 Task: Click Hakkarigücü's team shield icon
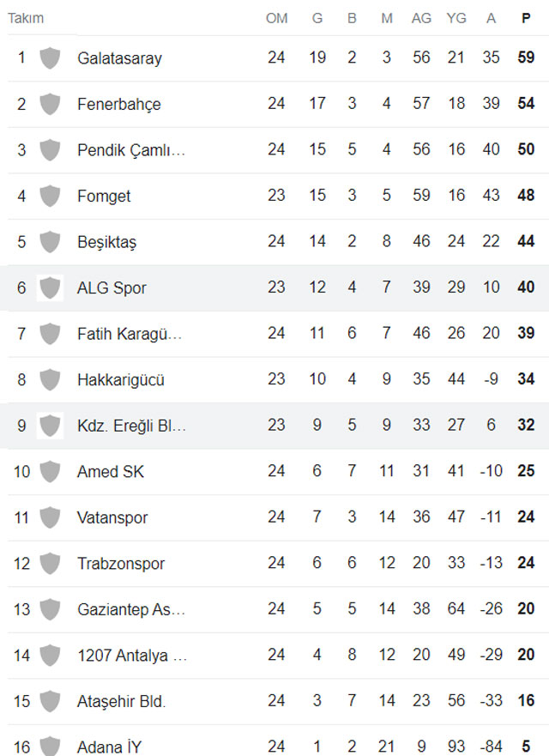(x=50, y=379)
